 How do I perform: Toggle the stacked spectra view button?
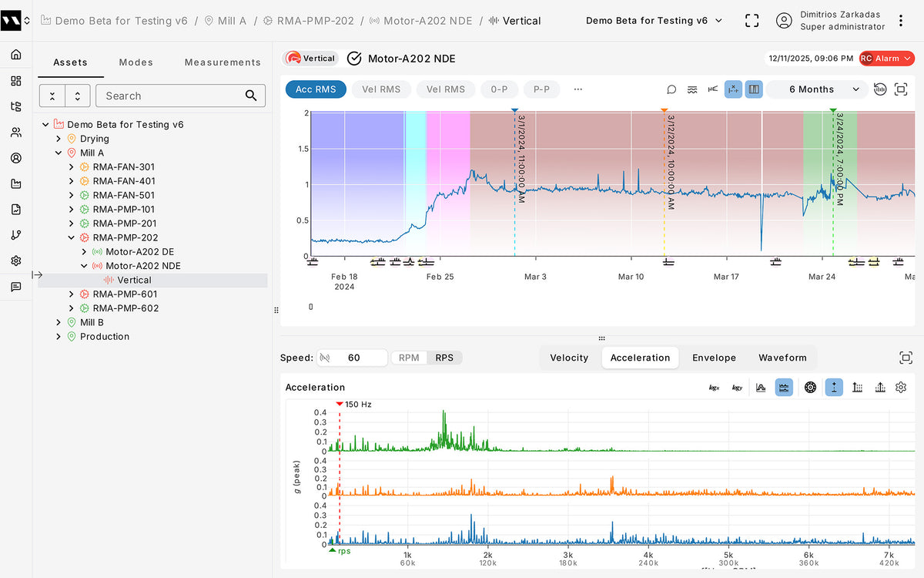[x=784, y=388]
